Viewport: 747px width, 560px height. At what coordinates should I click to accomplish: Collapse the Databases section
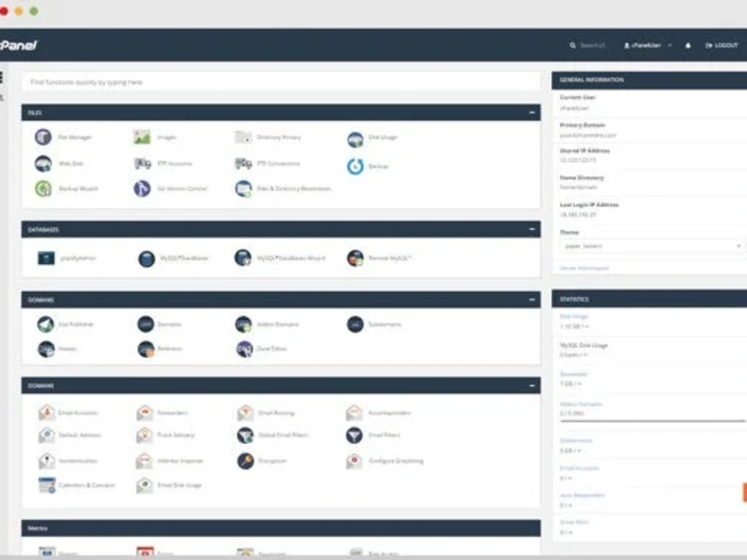pyautogui.click(x=532, y=230)
